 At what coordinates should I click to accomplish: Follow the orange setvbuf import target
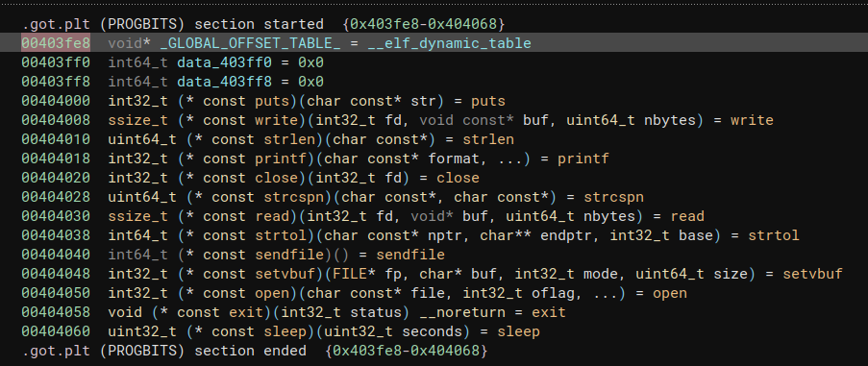pyautogui.click(x=812, y=274)
